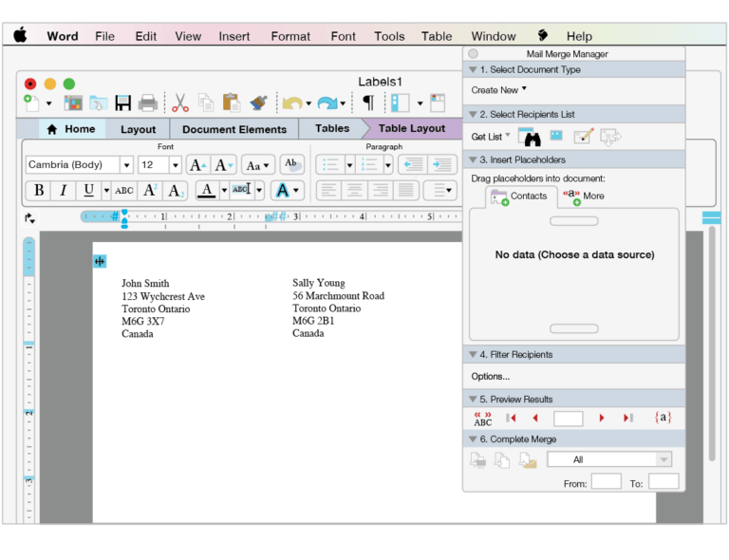Click the Options... button

491,377
